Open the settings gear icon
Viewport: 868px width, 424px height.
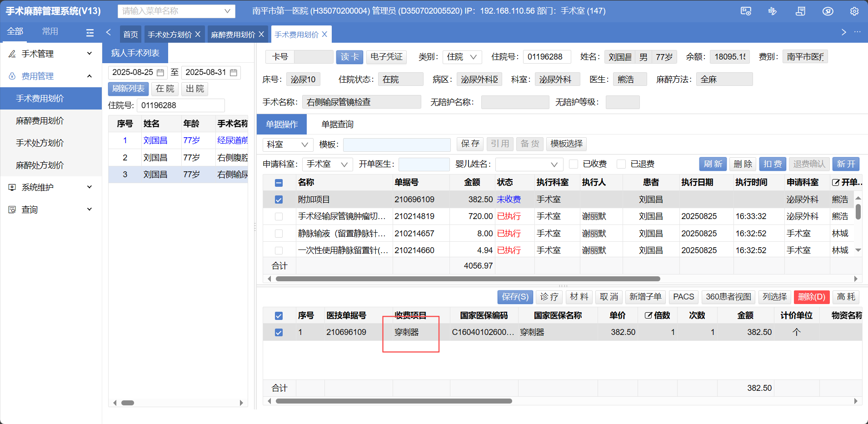point(854,11)
